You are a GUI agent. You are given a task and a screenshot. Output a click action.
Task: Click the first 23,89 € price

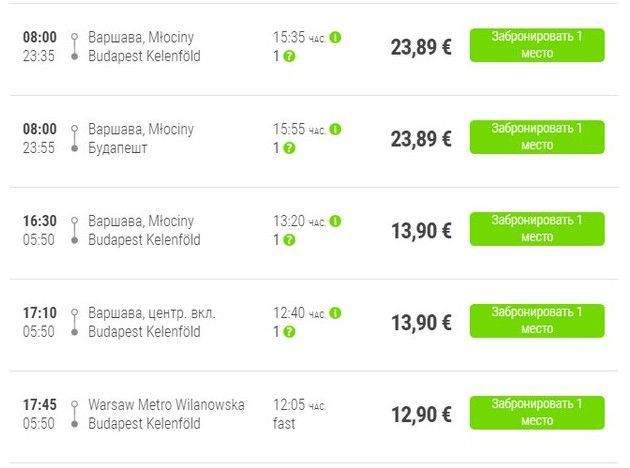pyautogui.click(x=421, y=47)
